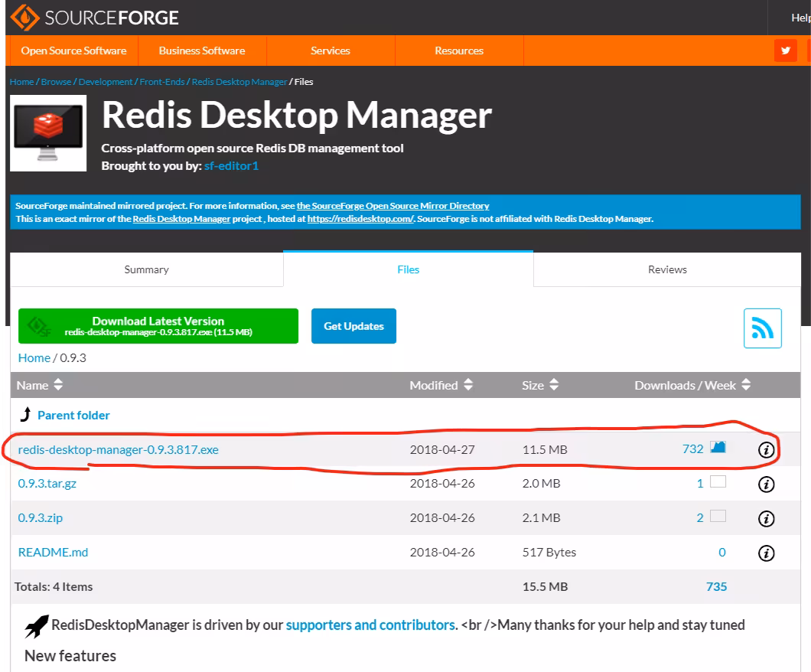Image resolution: width=811 pixels, height=672 pixels.
Task: Open sf-editor1 profile link
Action: 231,166
